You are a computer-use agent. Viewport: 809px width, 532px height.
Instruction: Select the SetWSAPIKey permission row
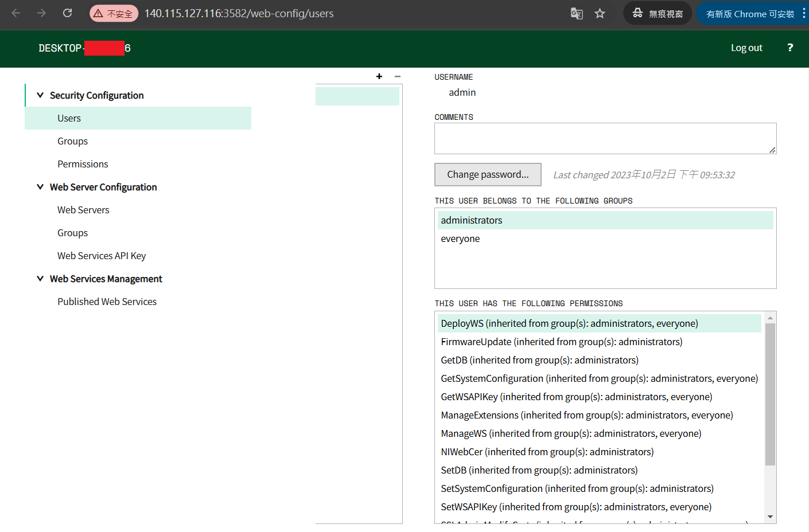click(x=600, y=507)
